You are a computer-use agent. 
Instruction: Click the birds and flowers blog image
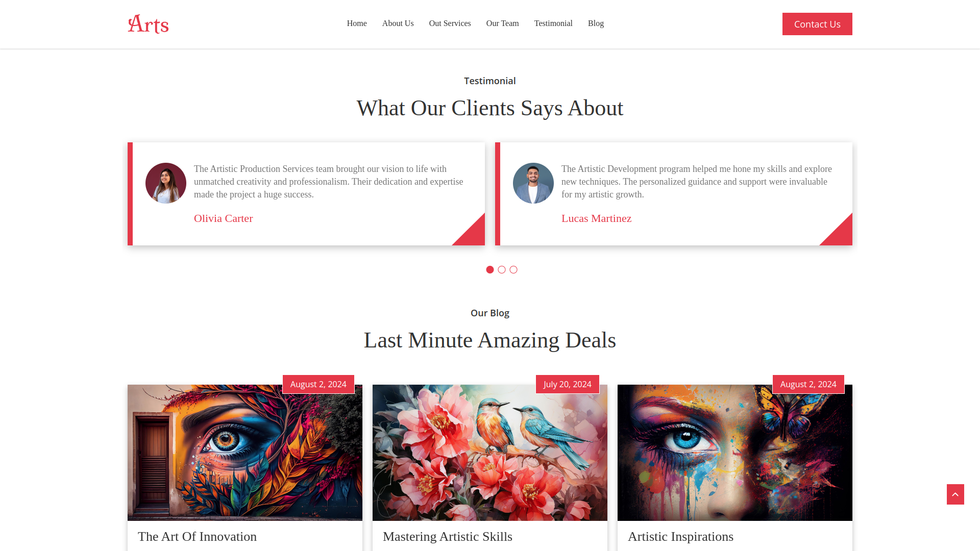click(490, 453)
